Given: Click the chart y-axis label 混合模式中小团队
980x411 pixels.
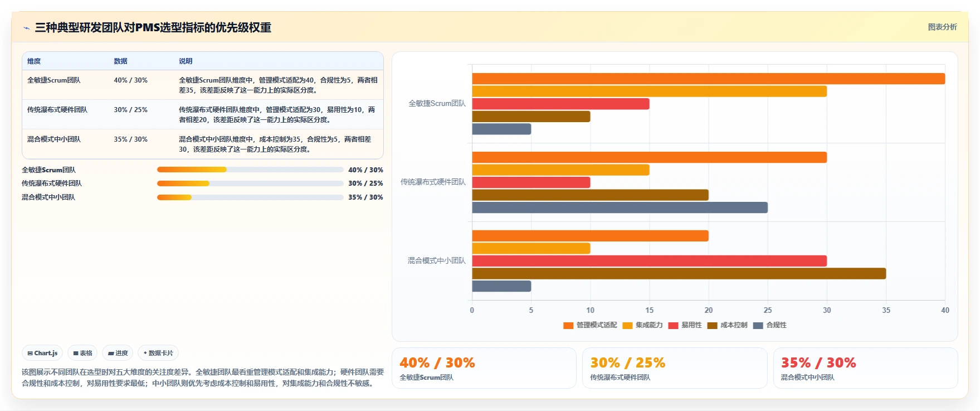Looking at the screenshot, I should point(437,261).
